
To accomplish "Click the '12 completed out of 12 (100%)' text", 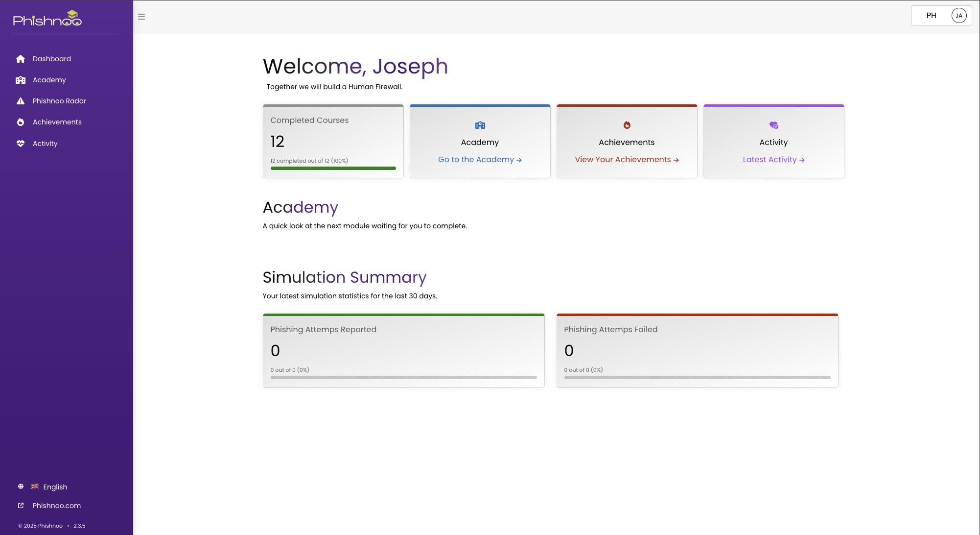I will 309,161.
